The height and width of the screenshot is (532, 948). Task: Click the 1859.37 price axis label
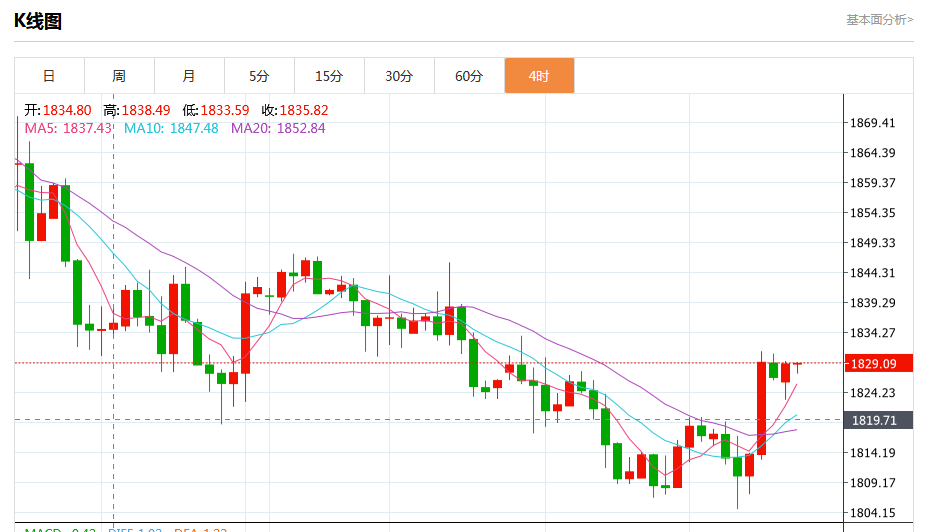(x=872, y=183)
